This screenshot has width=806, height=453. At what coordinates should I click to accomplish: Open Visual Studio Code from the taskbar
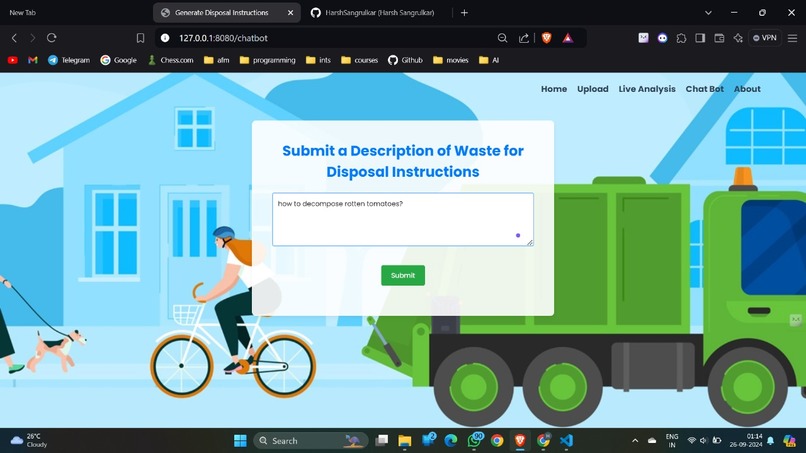[x=566, y=441]
